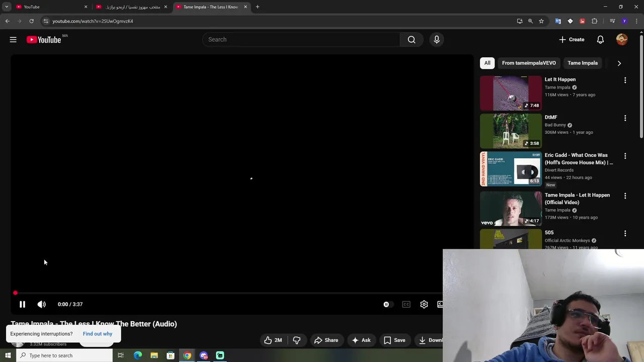The image size is (644, 362).
Task: Expand the tab search dropdown arrow
Action: pyautogui.click(x=7, y=7)
